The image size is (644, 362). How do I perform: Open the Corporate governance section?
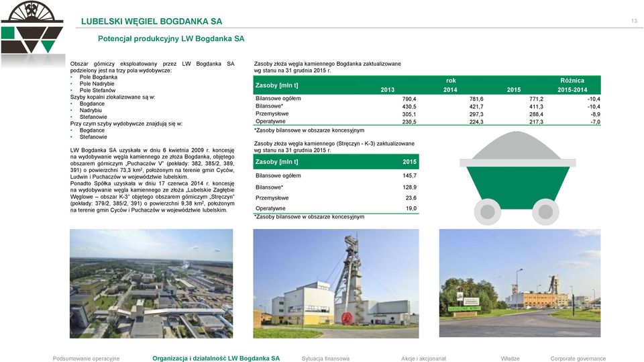click(578, 358)
